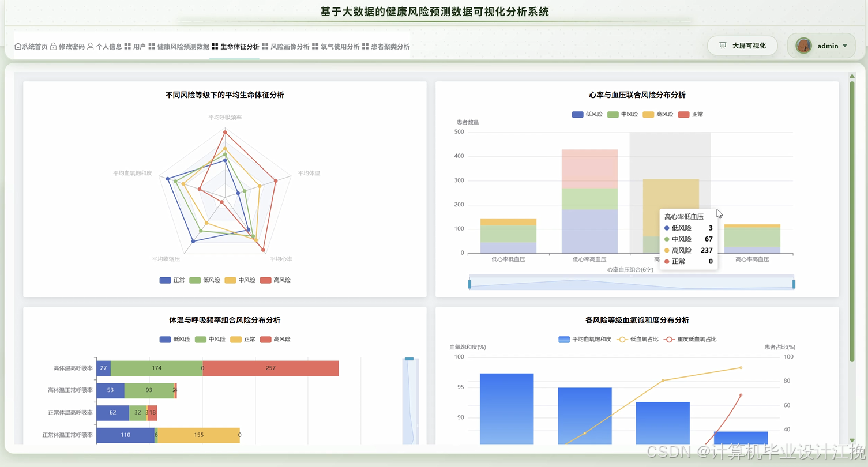Click 心率血压组合(6字) axis caption
The width and height of the screenshot is (868, 467).
(630, 270)
